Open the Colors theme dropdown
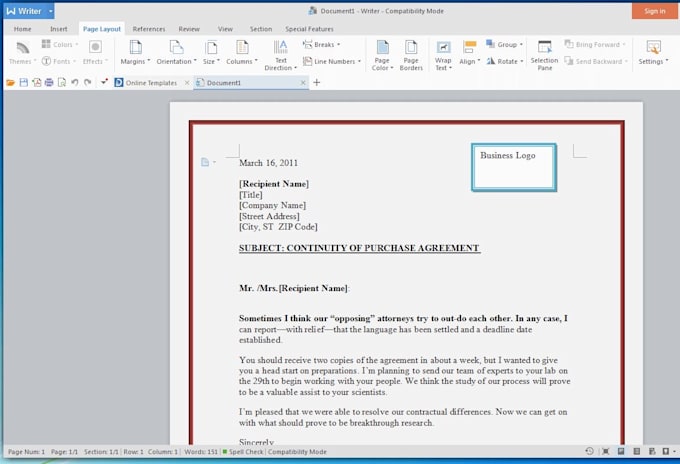This screenshot has width=680, height=464. pyautogui.click(x=60, y=44)
